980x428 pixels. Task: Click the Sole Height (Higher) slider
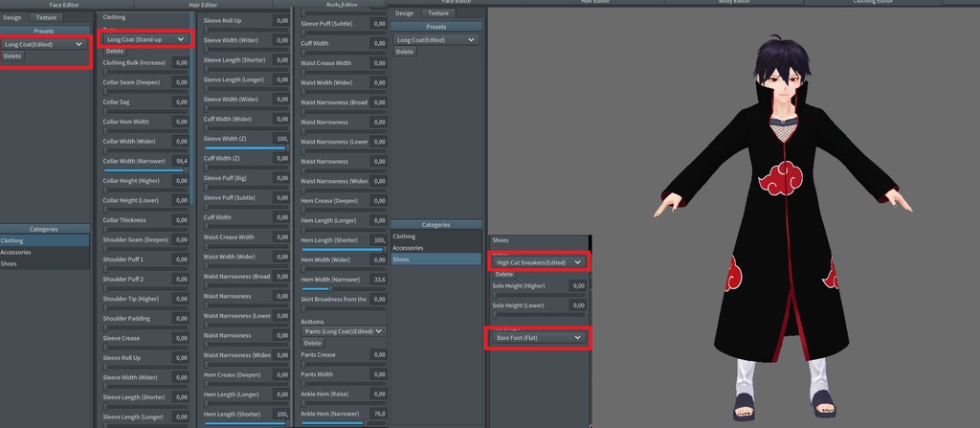[539, 295]
